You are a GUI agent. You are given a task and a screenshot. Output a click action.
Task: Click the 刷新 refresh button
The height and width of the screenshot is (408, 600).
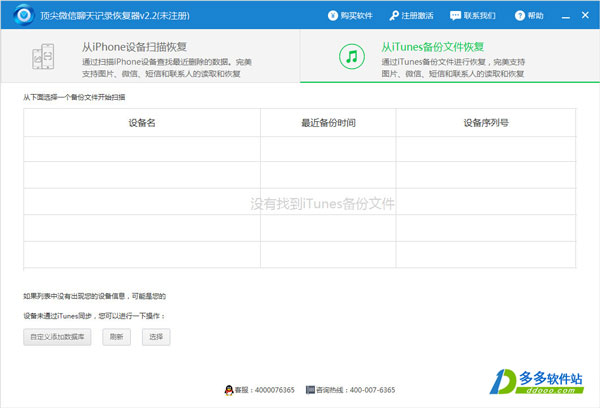point(116,337)
